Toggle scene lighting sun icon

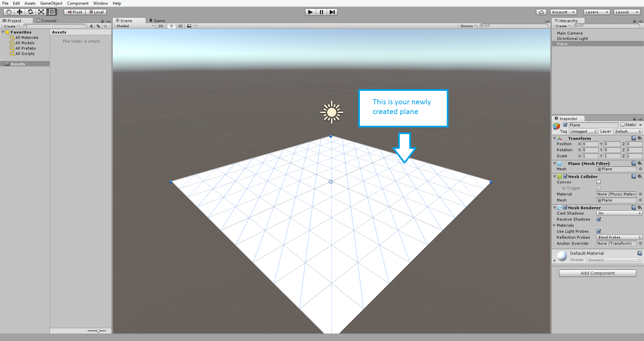click(x=171, y=26)
